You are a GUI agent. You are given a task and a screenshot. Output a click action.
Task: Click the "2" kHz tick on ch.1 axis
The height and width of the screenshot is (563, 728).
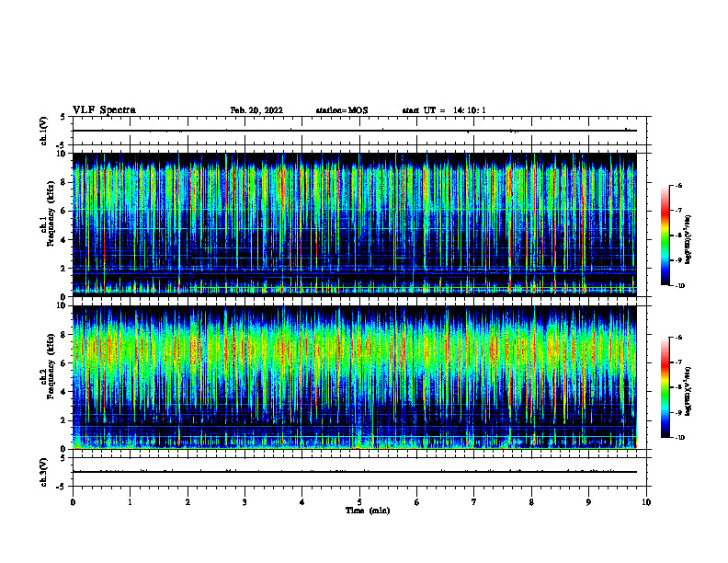(x=64, y=269)
